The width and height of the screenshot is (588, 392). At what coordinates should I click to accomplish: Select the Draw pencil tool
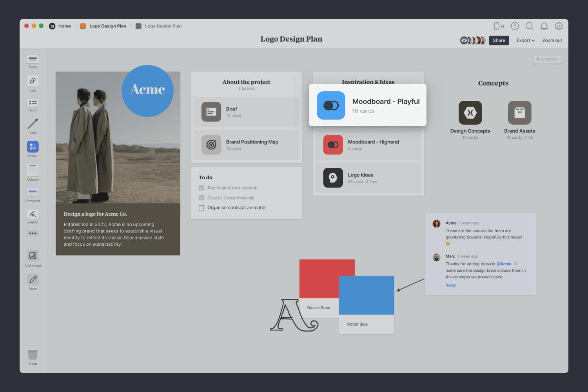[x=33, y=279]
